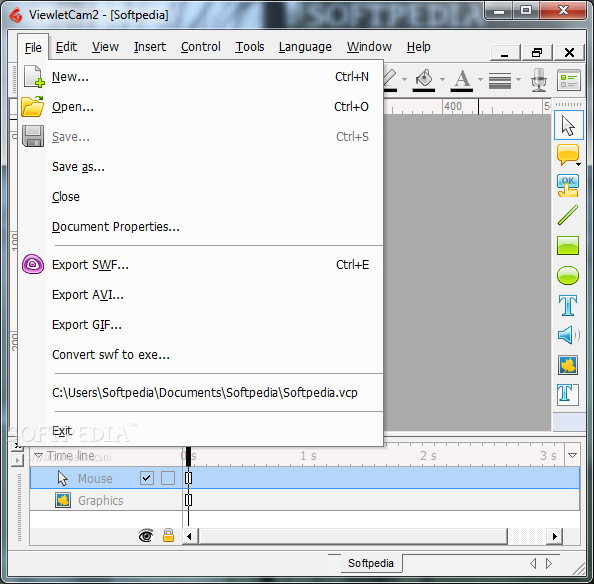Click the open folder icon
594x584 pixels.
tap(33, 106)
